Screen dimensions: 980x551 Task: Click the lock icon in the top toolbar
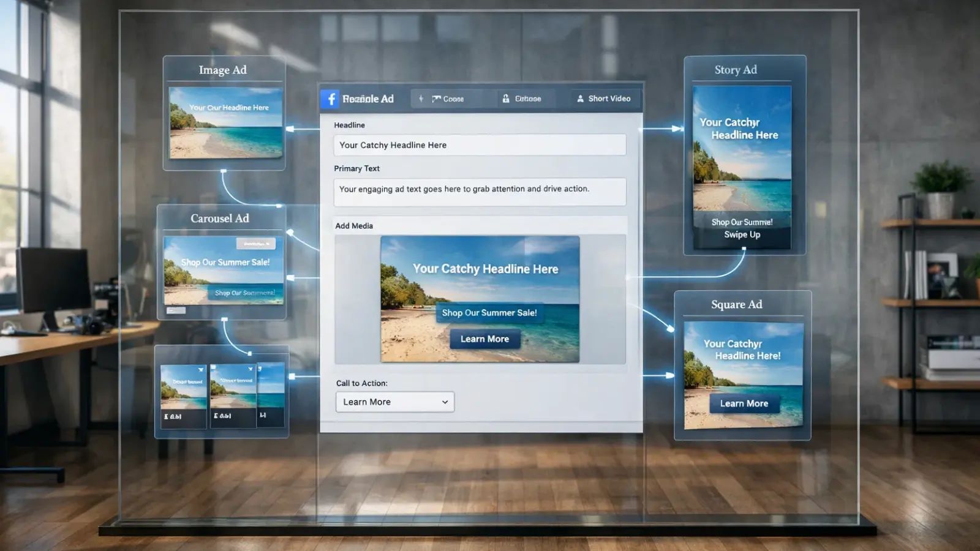click(507, 99)
